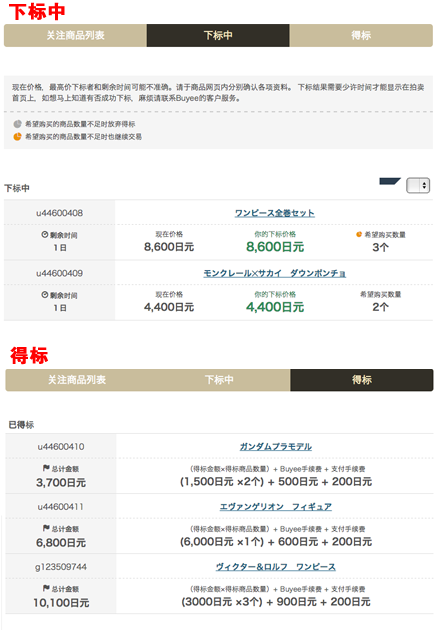Open the モンクレール×サカイ ダウンポンチョ link
Image resolution: width=435 pixels, height=630 pixels.
click(x=275, y=273)
